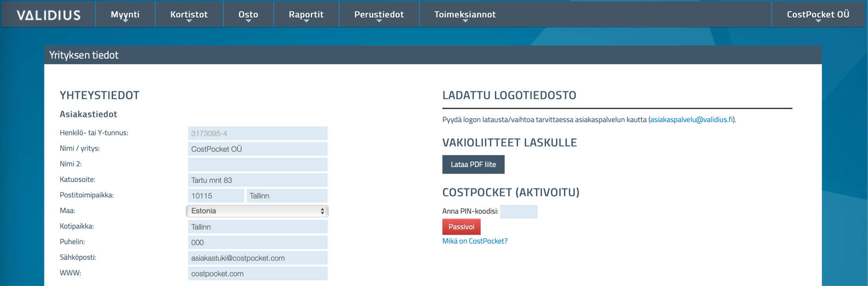868x286 pixels.
Task: Click the red Passivoi button
Action: click(461, 227)
